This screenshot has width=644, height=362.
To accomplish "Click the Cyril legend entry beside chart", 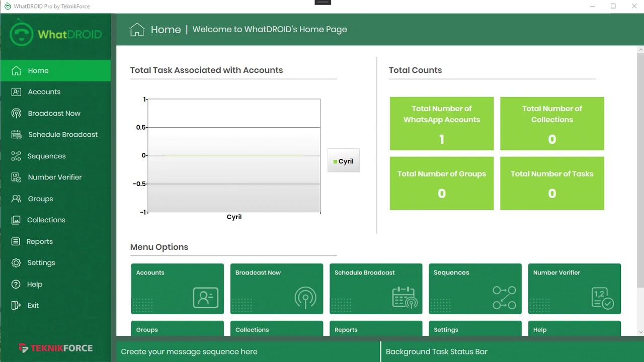I will (344, 161).
